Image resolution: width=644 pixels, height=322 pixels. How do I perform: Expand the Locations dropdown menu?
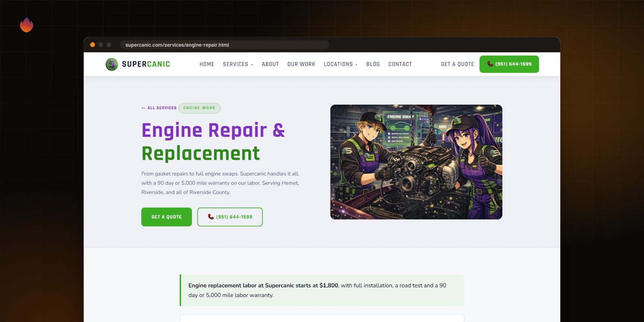pos(341,64)
